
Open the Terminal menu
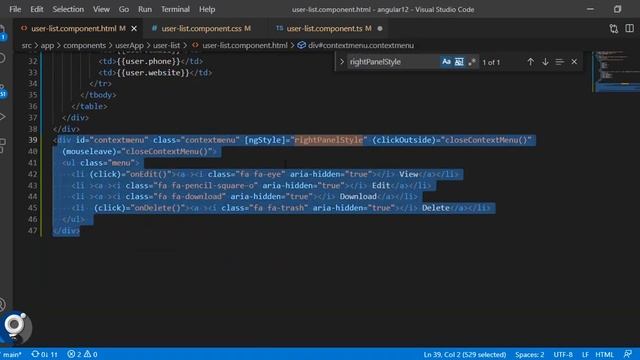point(175,9)
